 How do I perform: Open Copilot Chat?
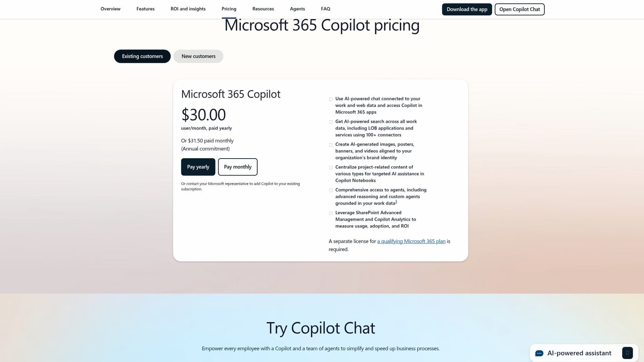pos(519,9)
